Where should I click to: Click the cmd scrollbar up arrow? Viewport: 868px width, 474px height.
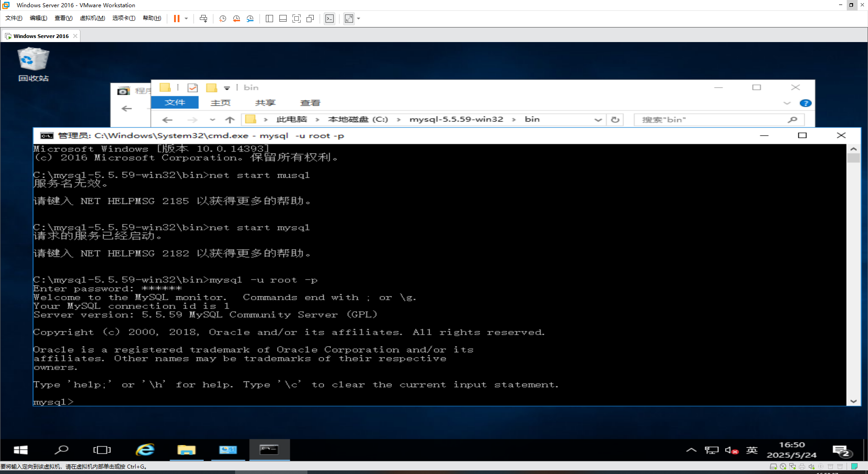pos(854,149)
